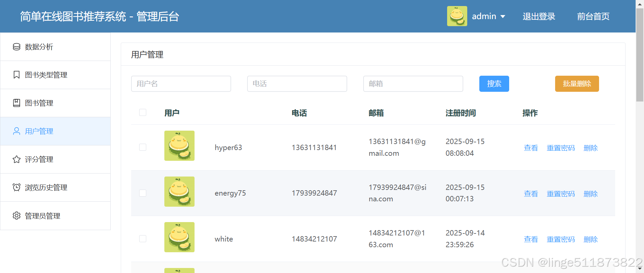Click 查看 for user energy75
This screenshot has height=273, width=644.
(x=531, y=194)
